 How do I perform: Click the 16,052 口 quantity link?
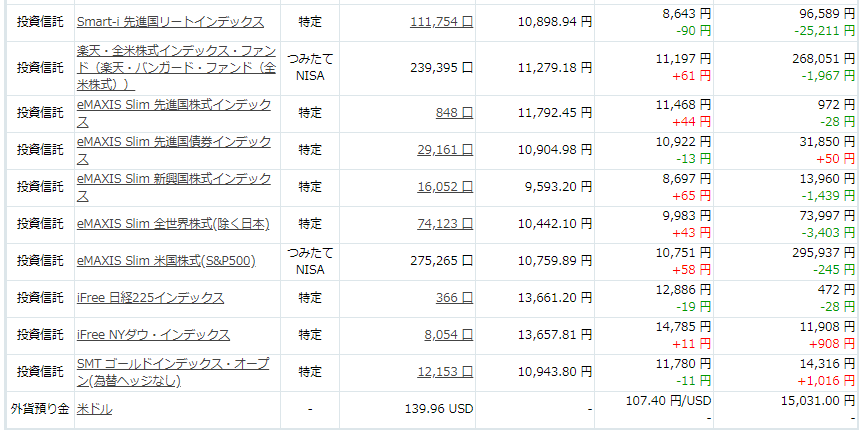[445, 187]
